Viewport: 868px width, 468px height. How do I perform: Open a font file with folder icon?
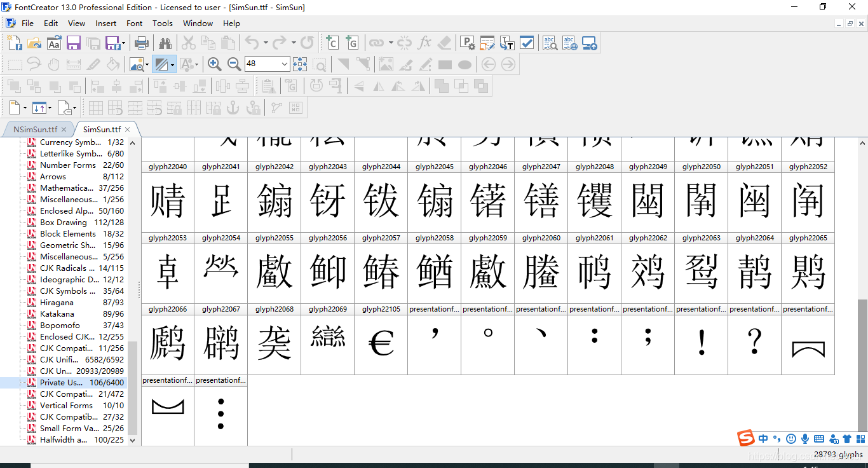coord(34,43)
